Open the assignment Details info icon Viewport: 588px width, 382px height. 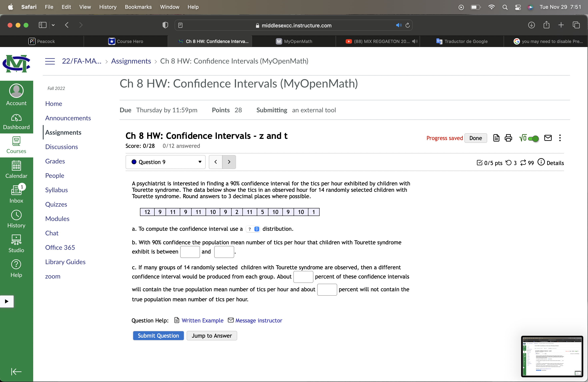[541, 162]
